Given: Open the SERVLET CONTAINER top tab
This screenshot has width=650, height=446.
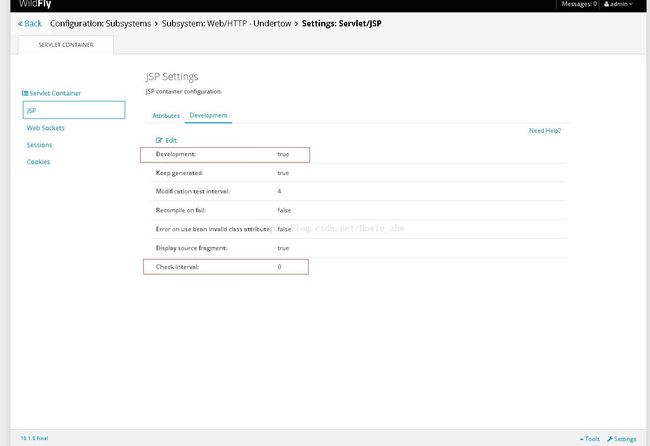Looking at the screenshot, I should (66, 45).
